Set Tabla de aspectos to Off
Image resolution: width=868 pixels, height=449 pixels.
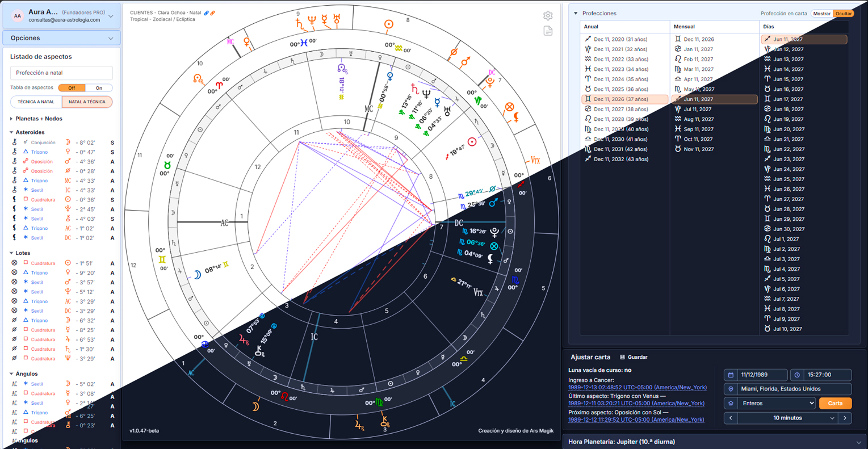click(72, 88)
